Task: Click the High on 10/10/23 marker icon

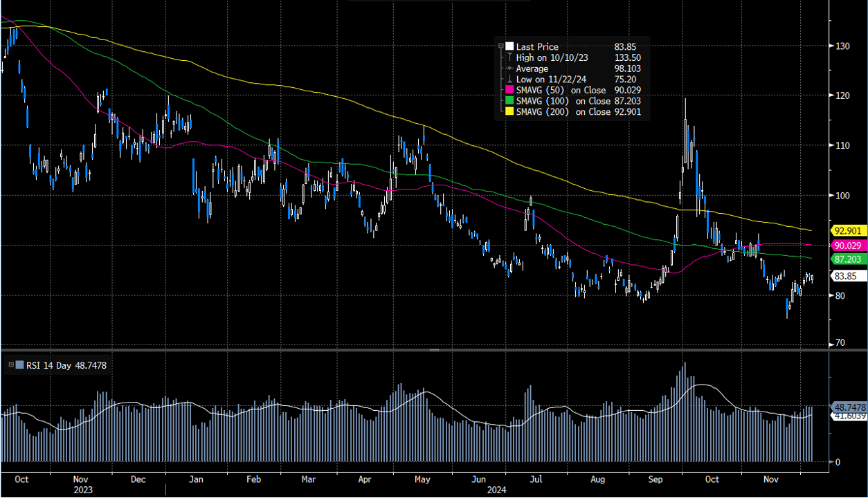Action: pyautogui.click(x=509, y=57)
